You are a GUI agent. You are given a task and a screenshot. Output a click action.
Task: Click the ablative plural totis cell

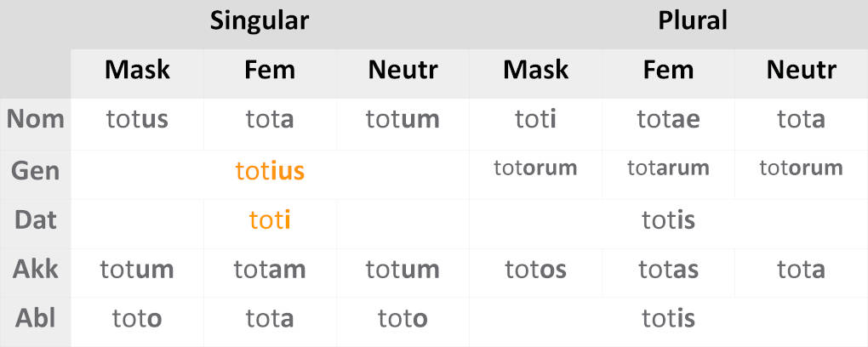(668, 320)
